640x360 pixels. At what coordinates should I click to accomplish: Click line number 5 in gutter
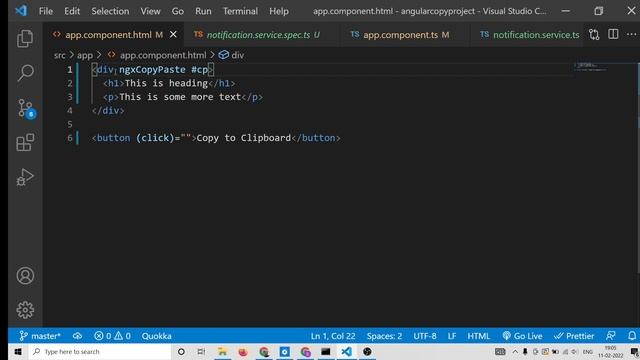[x=70, y=124]
